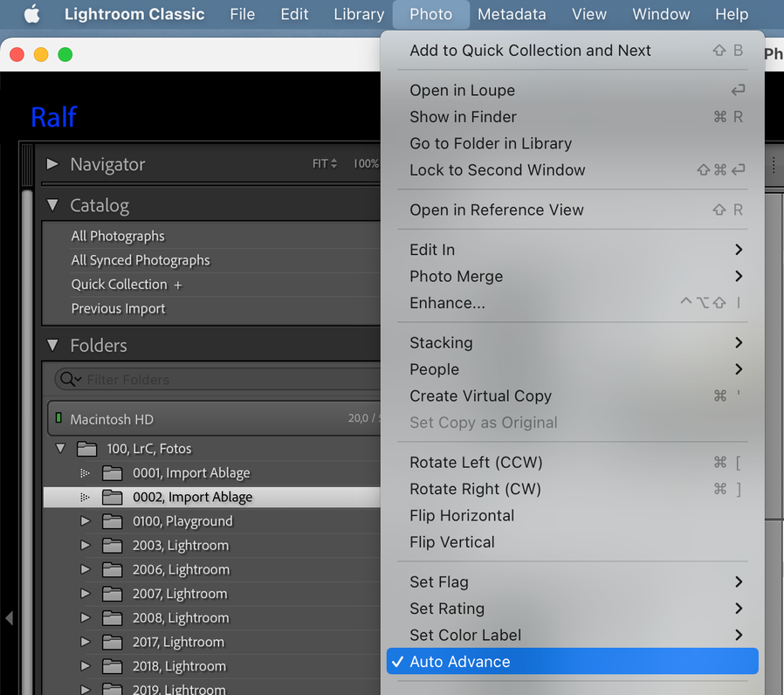The image size is (784, 695).
Task: Set Navigator zoom to 100%
Action: tap(366, 163)
